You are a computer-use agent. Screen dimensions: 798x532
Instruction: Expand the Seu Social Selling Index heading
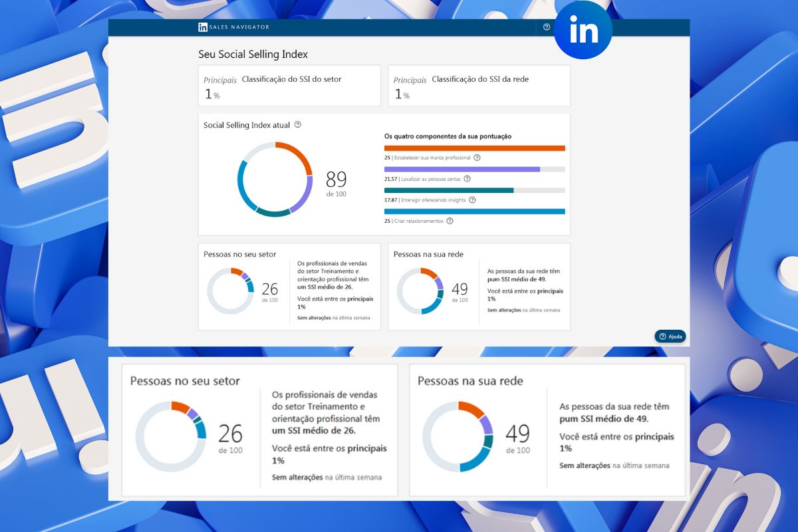tap(253, 55)
